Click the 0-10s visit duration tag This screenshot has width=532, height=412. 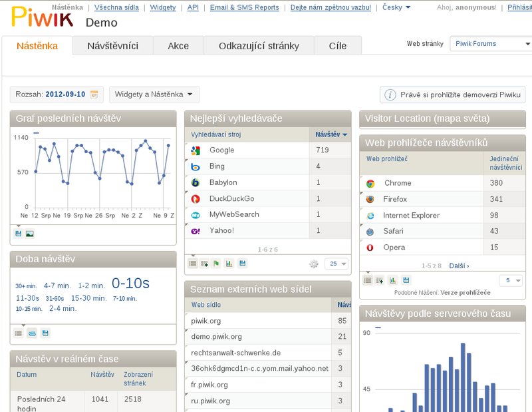130,284
